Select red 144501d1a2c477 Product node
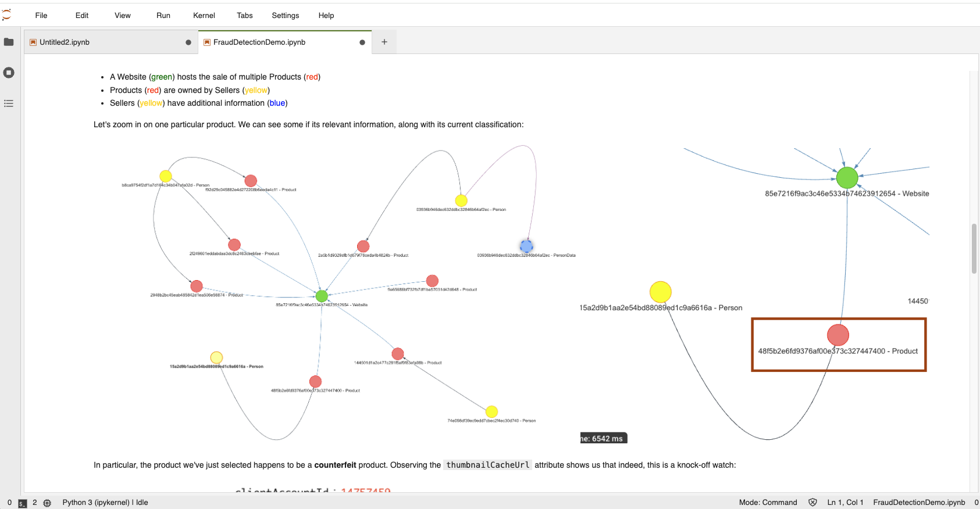This screenshot has height=509, width=980. click(398, 354)
